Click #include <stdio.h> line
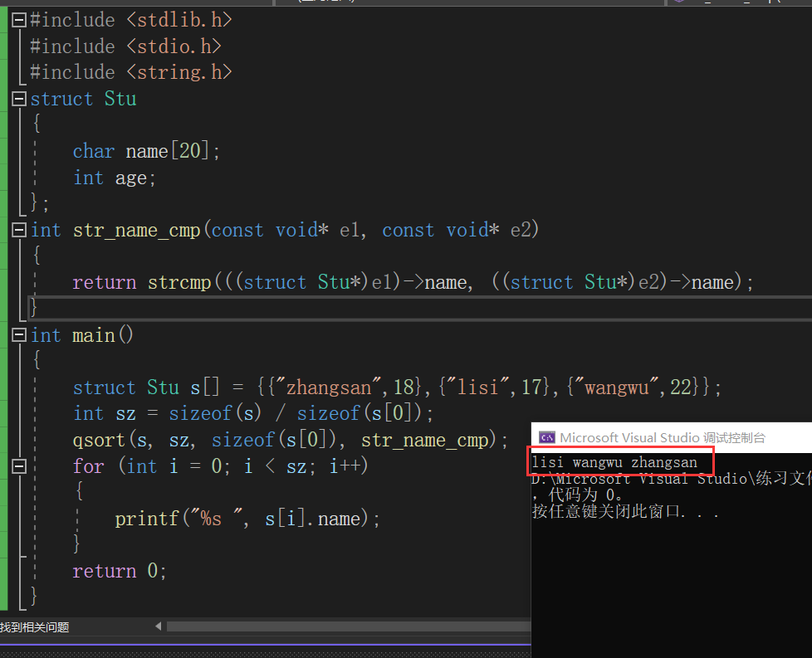The image size is (812, 658). pos(126,46)
